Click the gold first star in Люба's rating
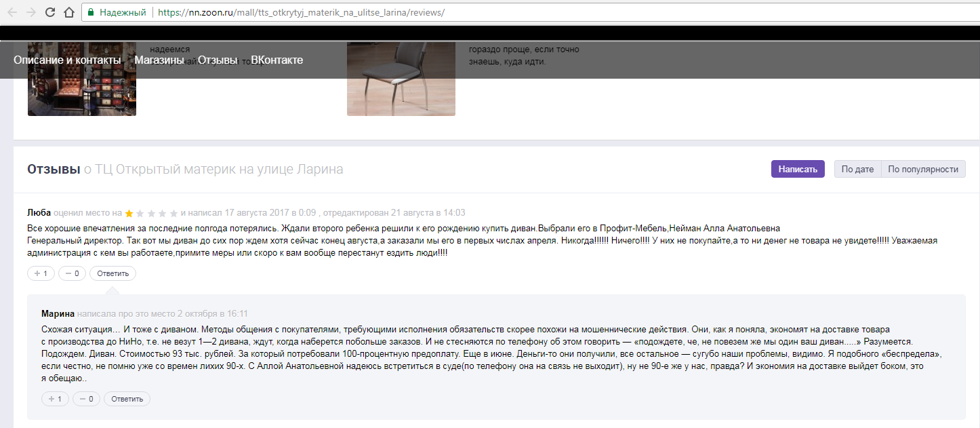This screenshot has height=428, width=980. pos(129,213)
